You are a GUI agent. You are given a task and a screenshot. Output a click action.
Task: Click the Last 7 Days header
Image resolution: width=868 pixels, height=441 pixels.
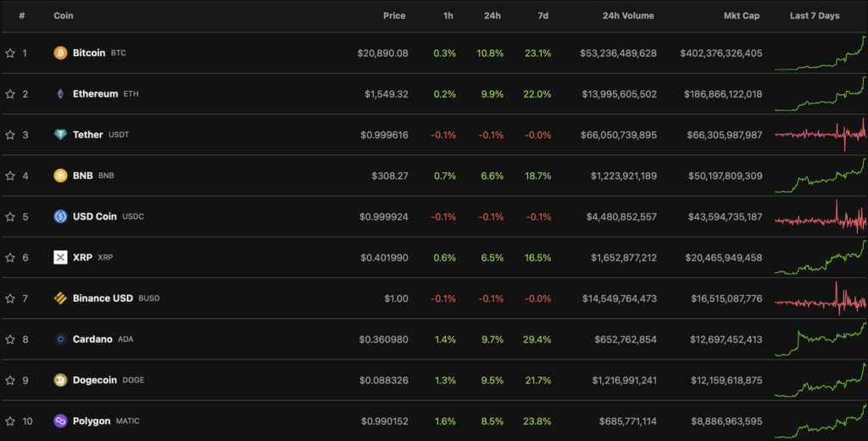click(x=815, y=15)
